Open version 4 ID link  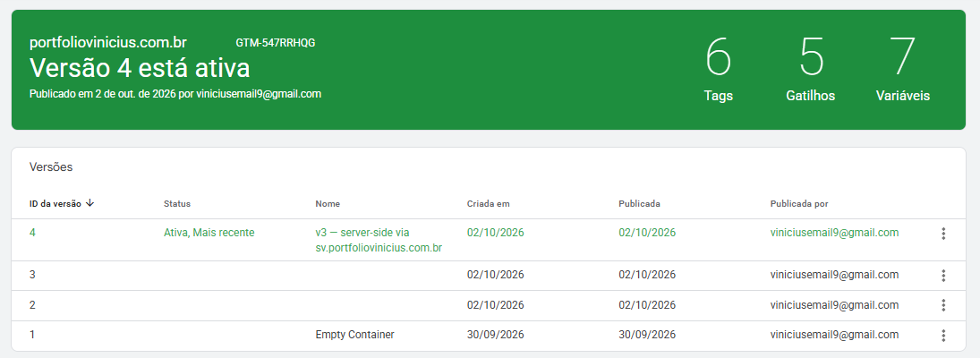pos(32,233)
